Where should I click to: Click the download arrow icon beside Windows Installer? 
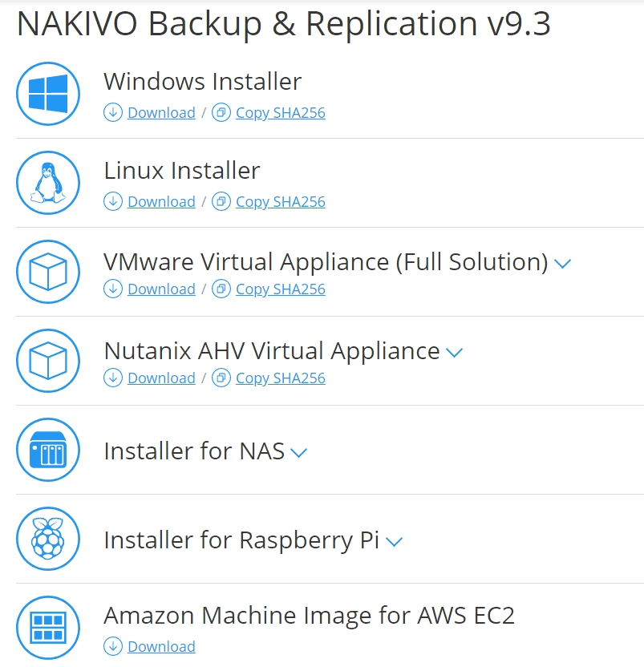pyautogui.click(x=113, y=112)
